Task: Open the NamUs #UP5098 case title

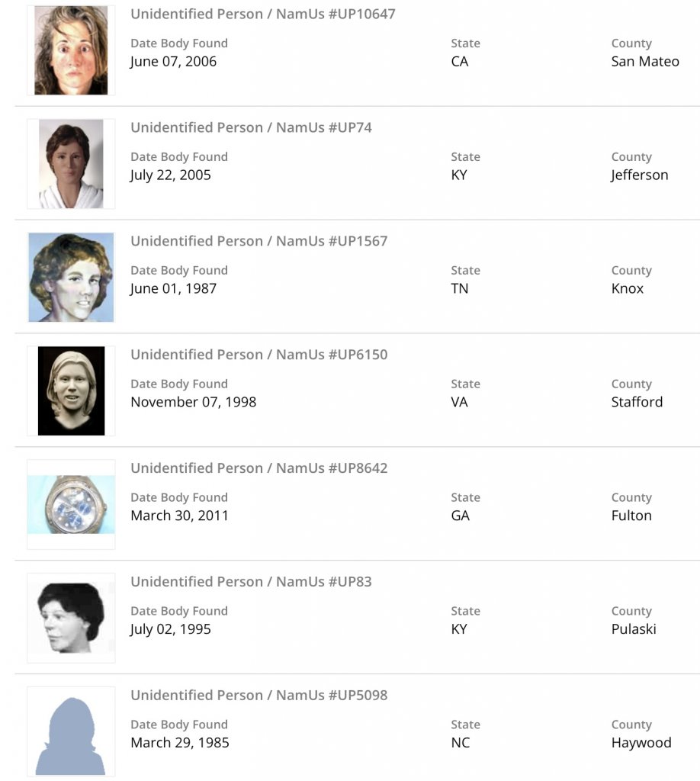Action: click(258, 696)
